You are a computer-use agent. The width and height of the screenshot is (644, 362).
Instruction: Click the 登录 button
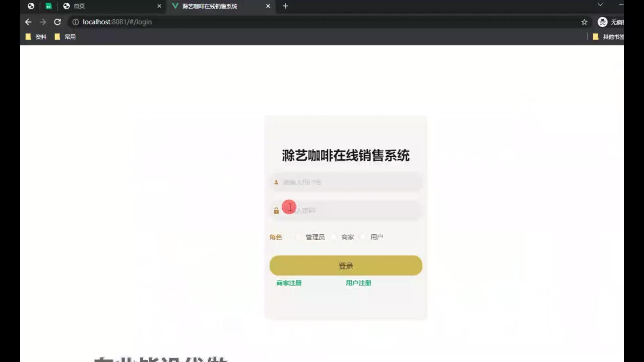coord(346,265)
